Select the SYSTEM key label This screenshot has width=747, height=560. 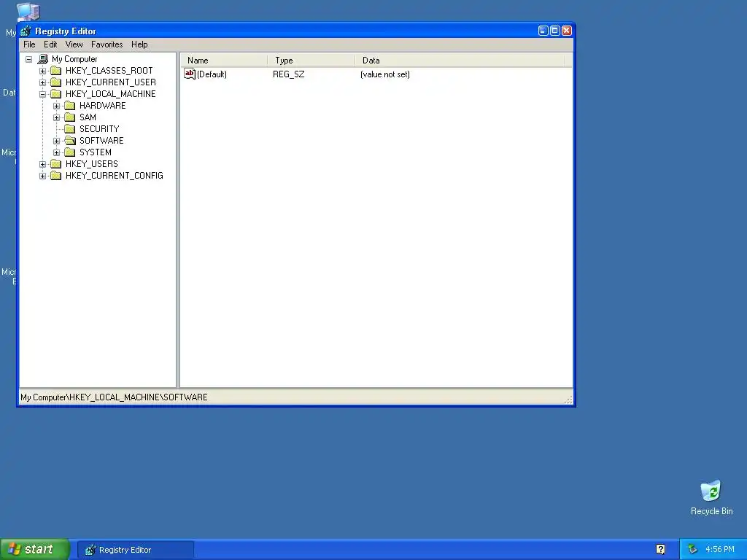point(96,152)
